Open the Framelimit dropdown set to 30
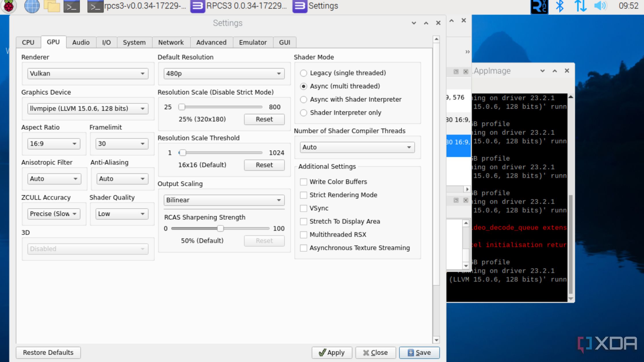The width and height of the screenshot is (644, 362). tap(122, 144)
